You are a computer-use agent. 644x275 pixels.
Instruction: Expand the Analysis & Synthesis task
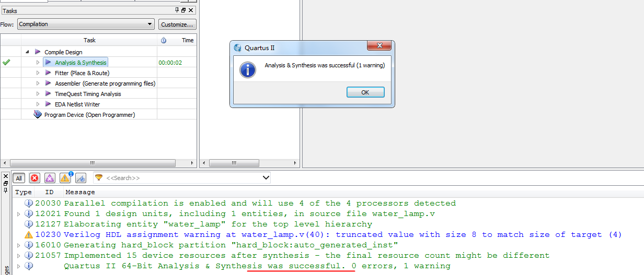click(x=38, y=63)
